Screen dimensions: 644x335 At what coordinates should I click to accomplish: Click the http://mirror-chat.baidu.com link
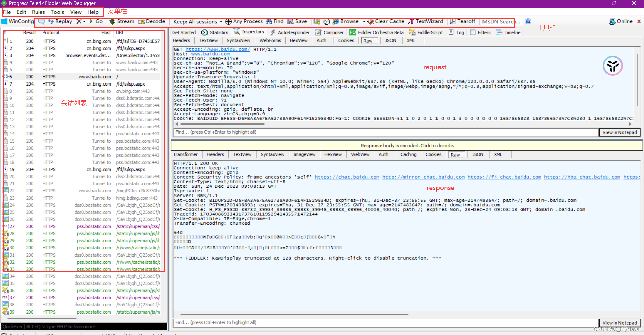[x=423, y=177]
